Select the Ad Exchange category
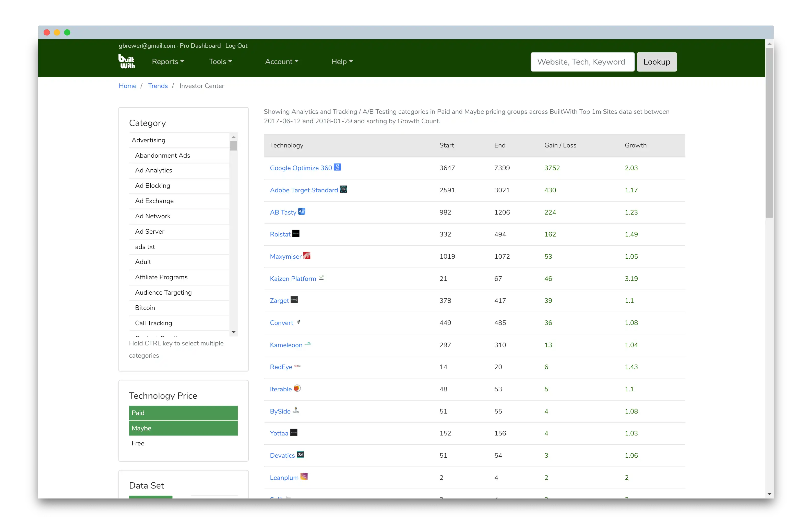This screenshot has height=524, width=812. pyautogui.click(x=179, y=201)
